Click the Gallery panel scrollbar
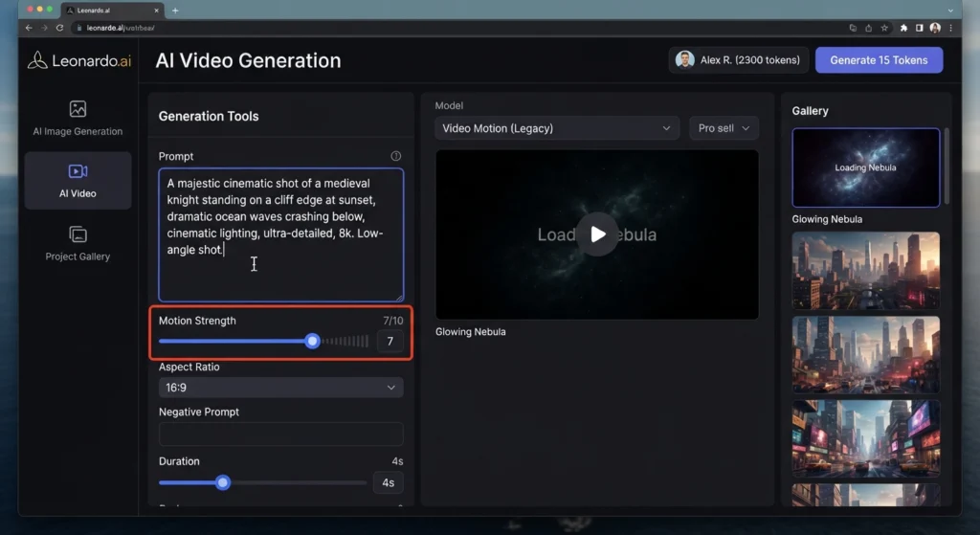This screenshot has width=980, height=535. click(x=947, y=167)
